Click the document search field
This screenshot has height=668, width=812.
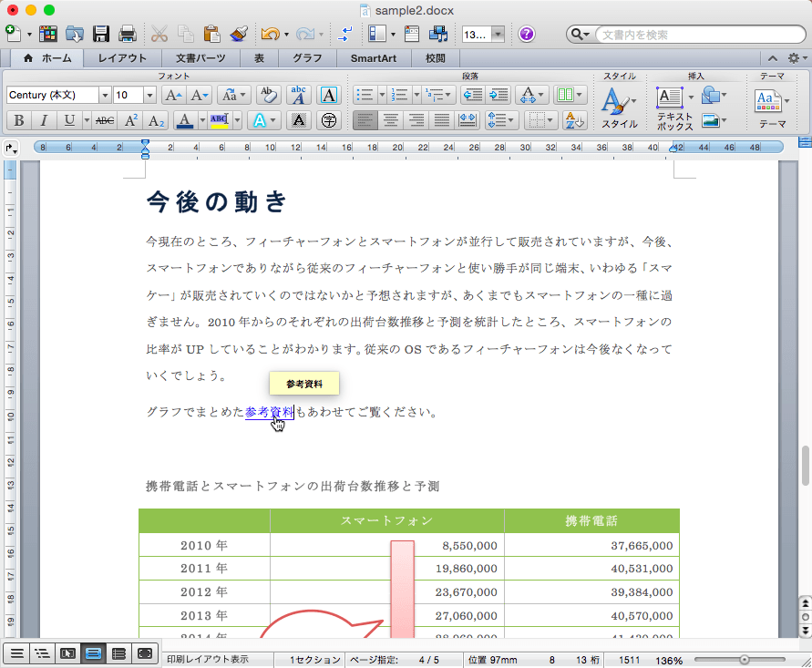coord(700,35)
